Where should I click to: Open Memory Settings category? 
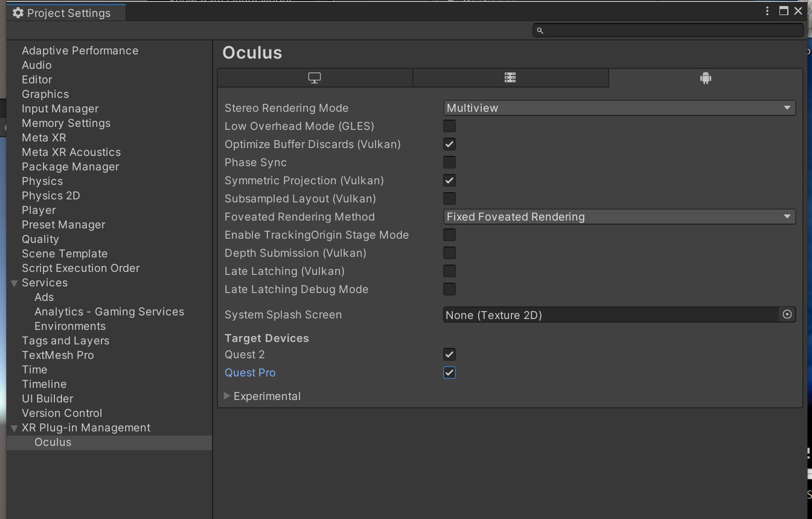66,123
